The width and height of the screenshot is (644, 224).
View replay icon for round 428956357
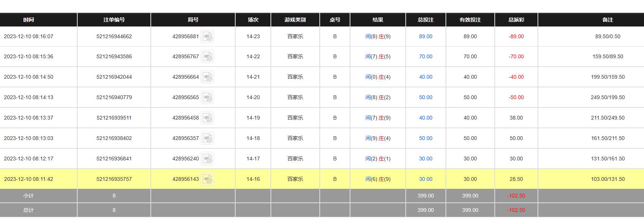tap(207, 138)
